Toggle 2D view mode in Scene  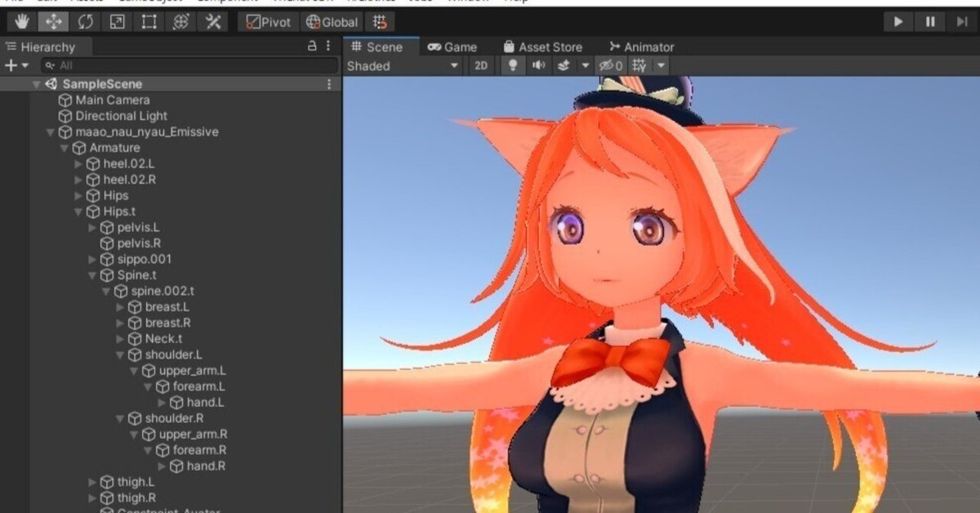point(481,66)
